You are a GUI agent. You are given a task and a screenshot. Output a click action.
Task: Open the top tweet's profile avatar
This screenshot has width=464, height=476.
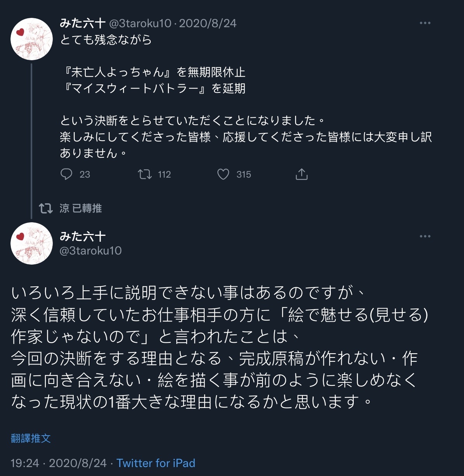[x=31, y=39]
